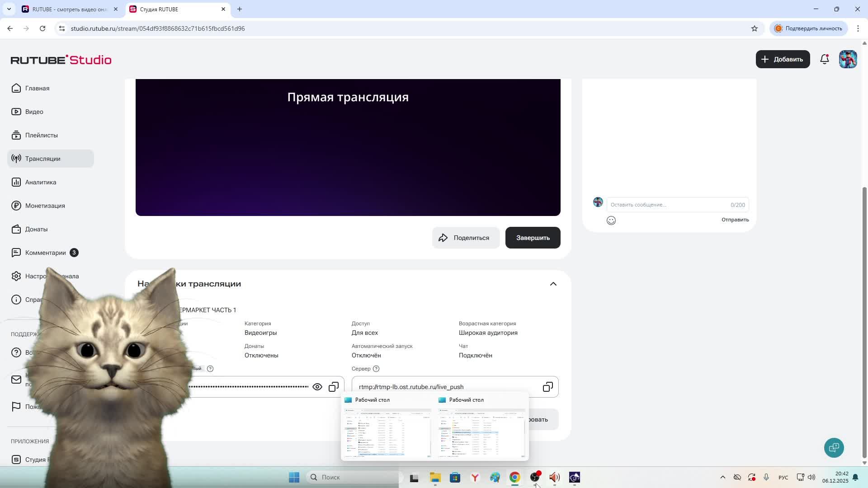Show the stream key with eye icon
This screenshot has height=488, width=868.
tap(317, 387)
